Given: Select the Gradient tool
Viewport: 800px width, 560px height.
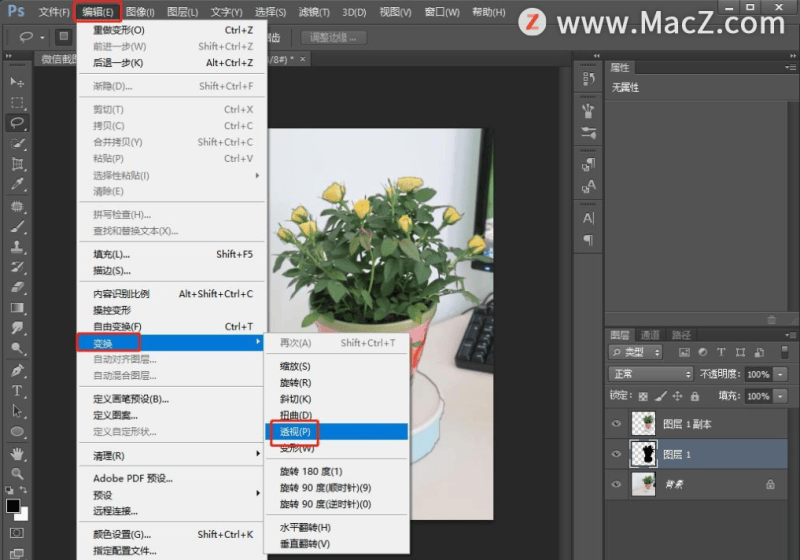Looking at the screenshot, I should [17, 308].
